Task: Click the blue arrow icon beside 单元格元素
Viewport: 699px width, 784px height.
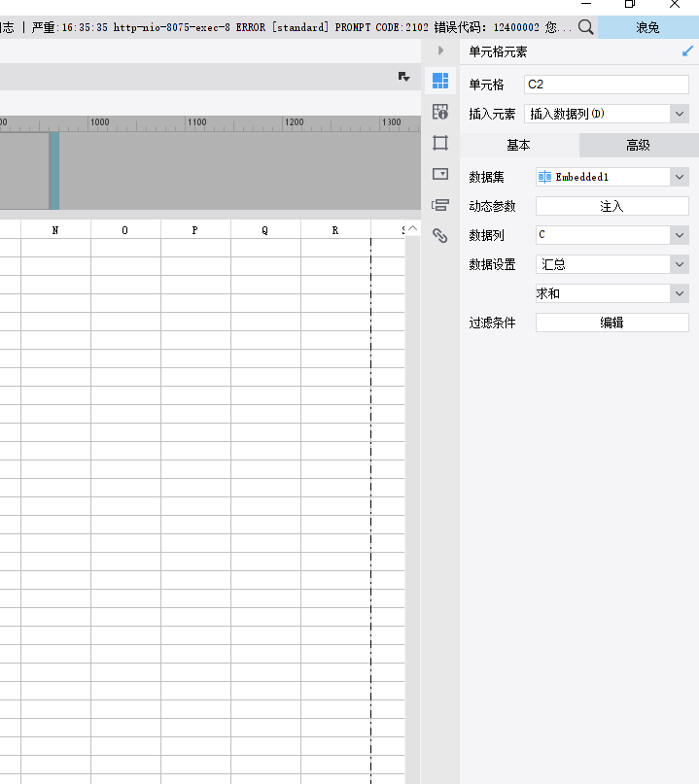Action: (687, 51)
